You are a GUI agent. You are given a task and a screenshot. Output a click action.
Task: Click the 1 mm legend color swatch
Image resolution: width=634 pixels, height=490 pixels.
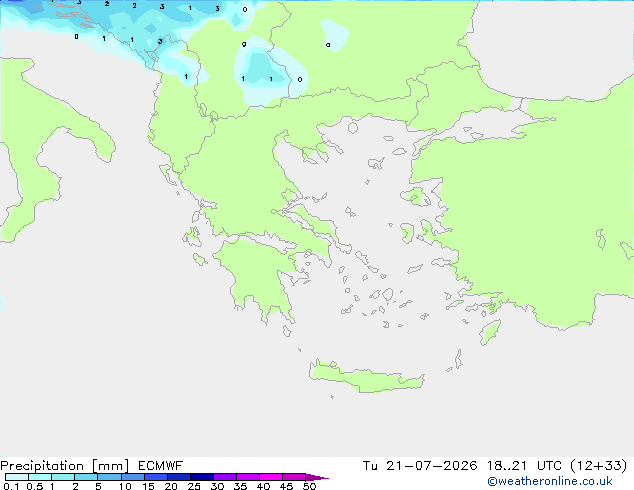pos(63,477)
